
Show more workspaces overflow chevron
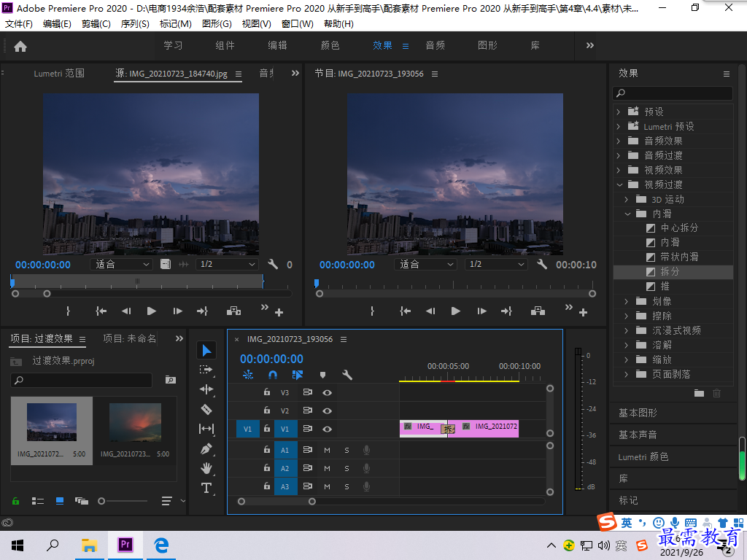(x=589, y=45)
